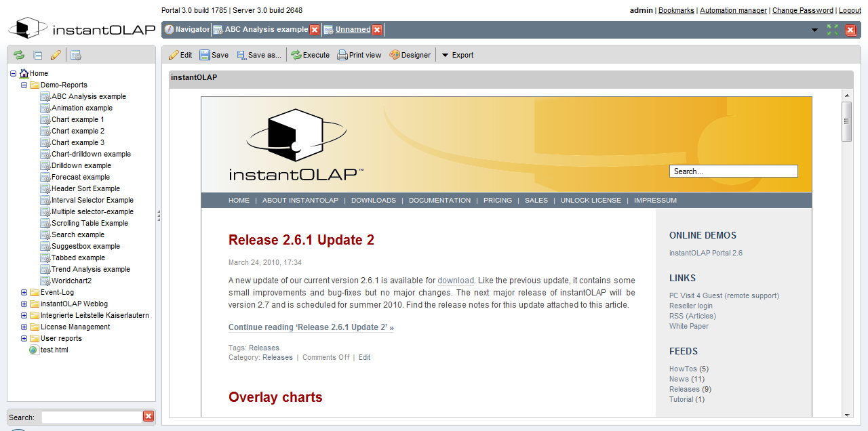Screen dimensions: 868x431
Task: Click the Change Password link
Action: pyautogui.click(x=803, y=10)
